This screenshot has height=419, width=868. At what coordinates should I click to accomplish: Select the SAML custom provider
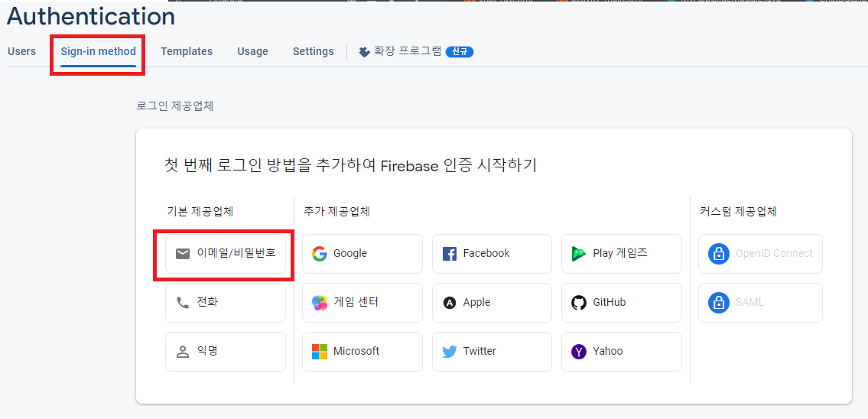760,302
